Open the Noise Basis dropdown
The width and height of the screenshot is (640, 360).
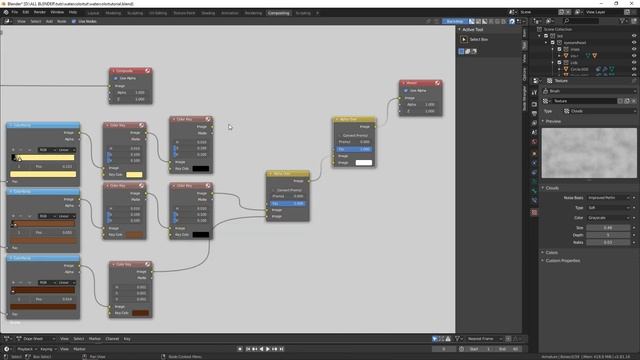tap(609, 198)
